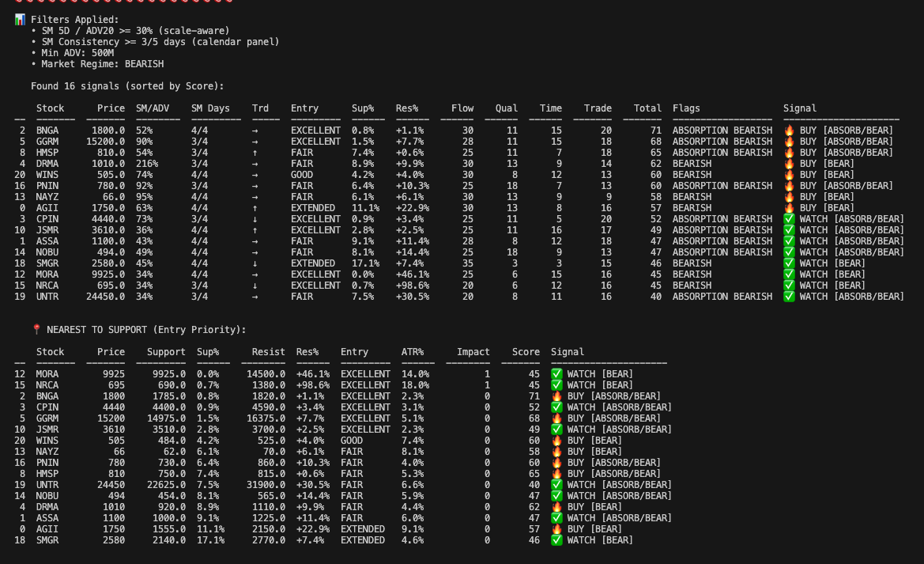Click the SM/ADV column header
924x564 pixels.
click(153, 108)
